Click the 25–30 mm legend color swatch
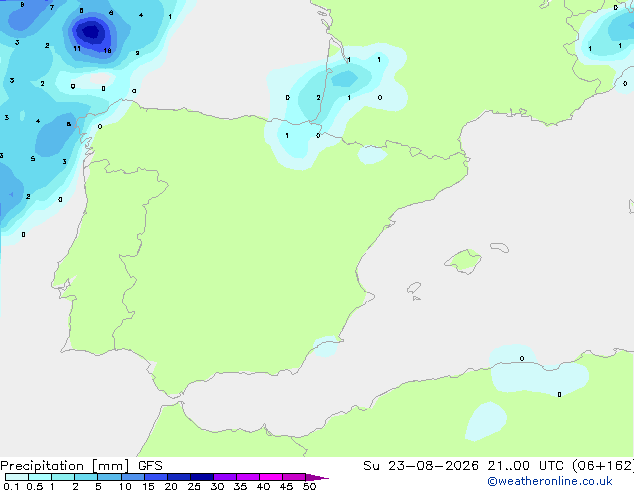 pos(202,477)
